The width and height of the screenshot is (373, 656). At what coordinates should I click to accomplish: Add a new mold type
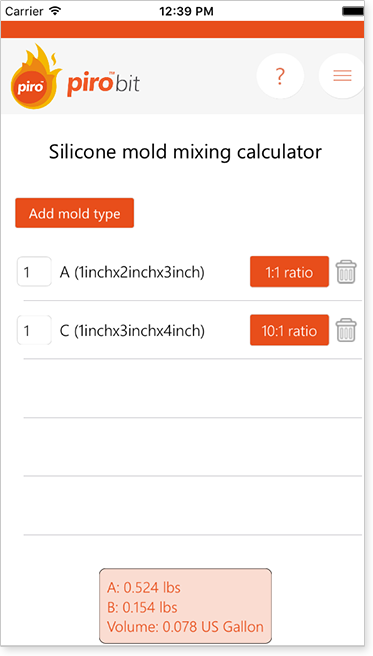(74, 213)
